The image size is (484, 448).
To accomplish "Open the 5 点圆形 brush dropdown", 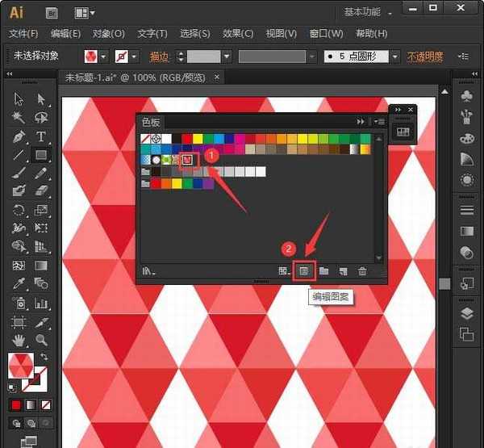I will 394,57.
